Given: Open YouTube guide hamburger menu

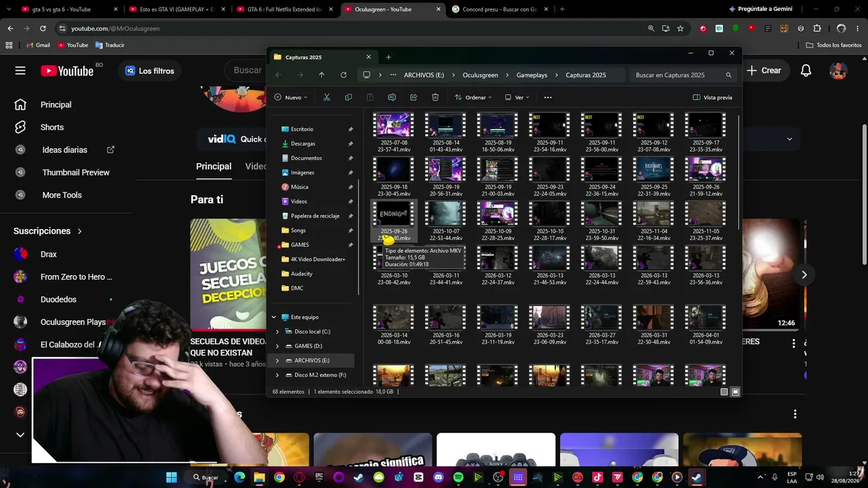Looking at the screenshot, I should coord(20,70).
